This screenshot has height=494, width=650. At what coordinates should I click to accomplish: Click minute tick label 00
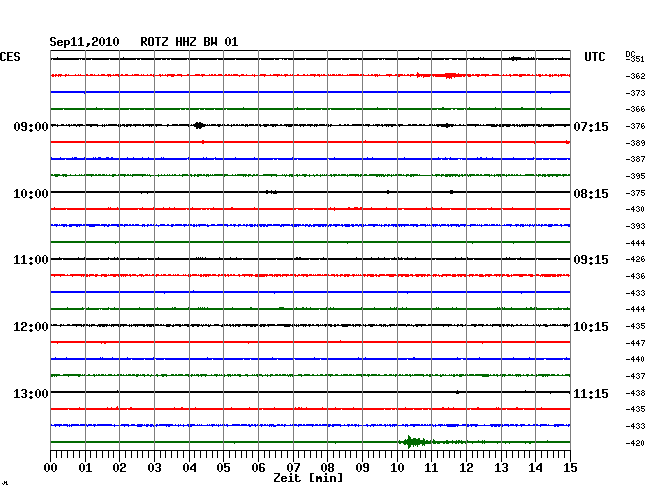click(x=51, y=468)
